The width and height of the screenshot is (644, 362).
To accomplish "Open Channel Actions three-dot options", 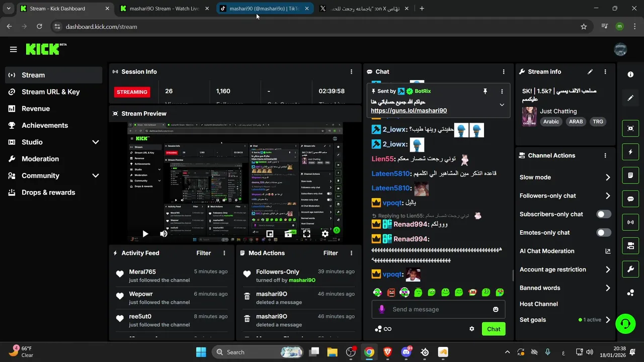I will (x=605, y=155).
